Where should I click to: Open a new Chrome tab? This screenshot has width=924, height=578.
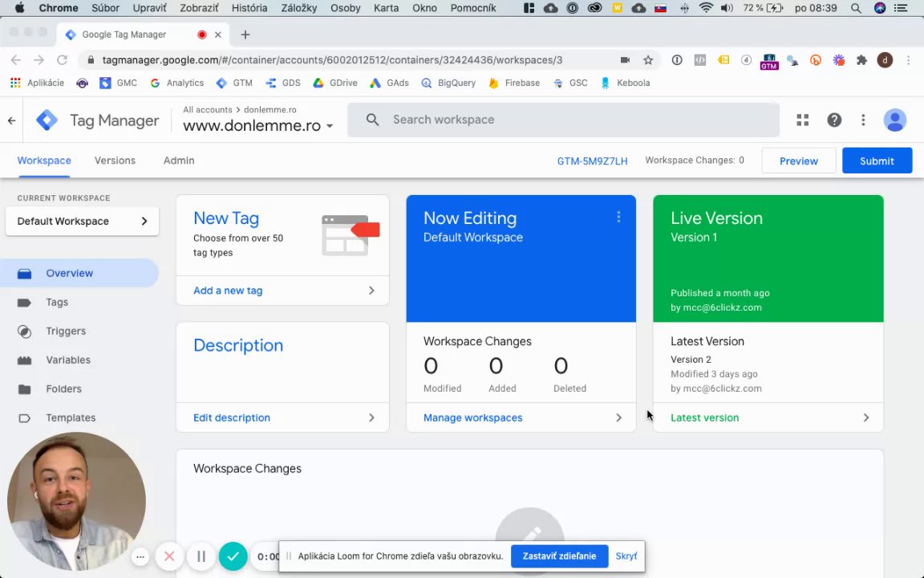pos(245,35)
